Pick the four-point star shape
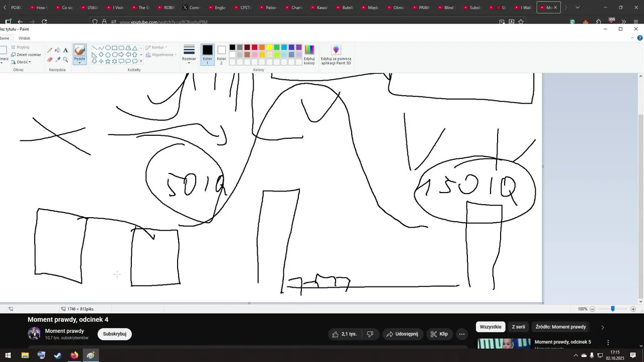Screen dimensions: 644x362 (x=101, y=61)
